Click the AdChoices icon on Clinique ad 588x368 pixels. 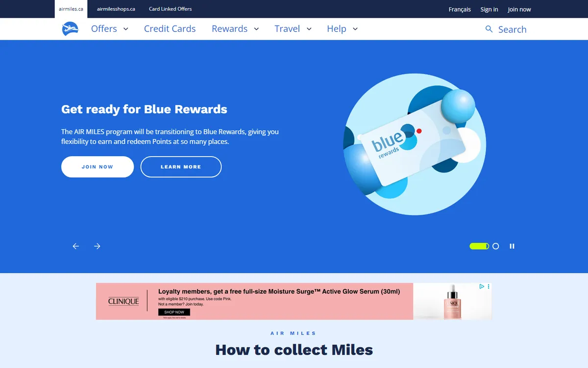(x=482, y=287)
